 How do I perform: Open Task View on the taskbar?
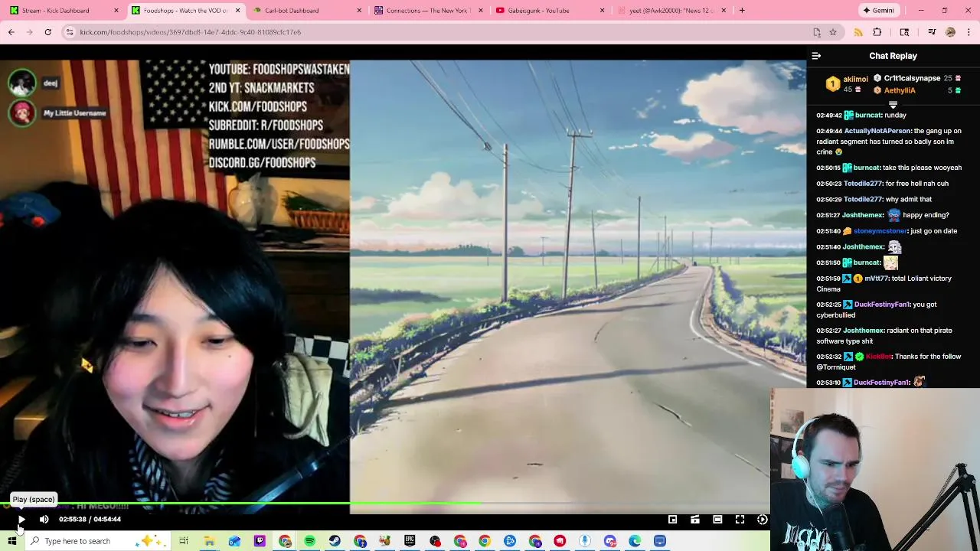pos(184,541)
